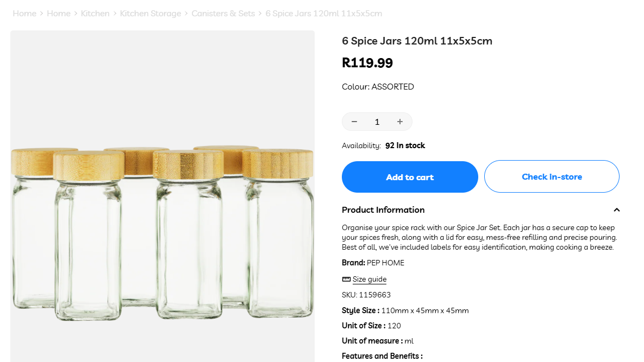This screenshot has width=644, height=362.
Task: Click the second Home breadcrumb link
Action: click(59, 14)
